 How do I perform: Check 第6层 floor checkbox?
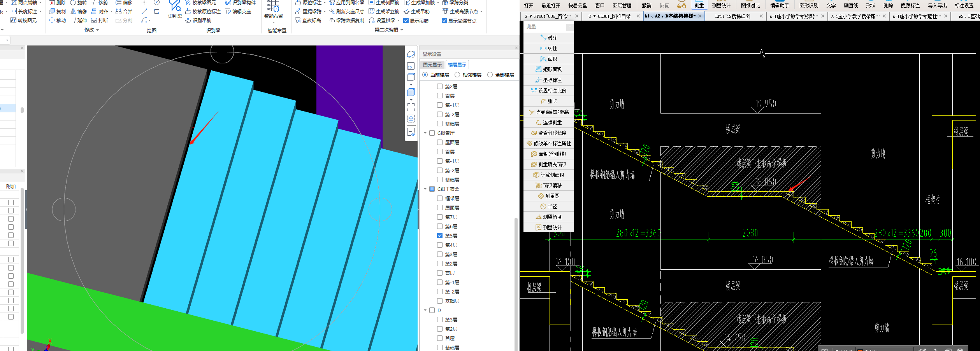pos(440,226)
